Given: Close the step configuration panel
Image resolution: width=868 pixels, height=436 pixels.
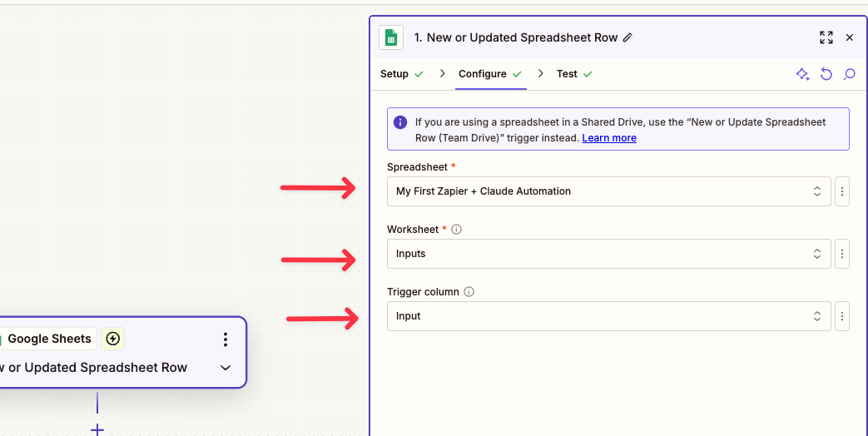Looking at the screenshot, I should 849,37.
